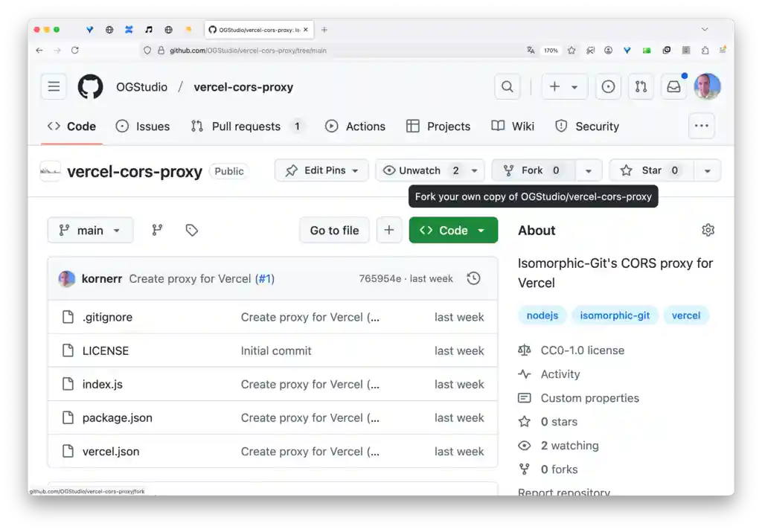762x532 pixels.
Task: Open pull request #1 link
Action: click(266, 279)
